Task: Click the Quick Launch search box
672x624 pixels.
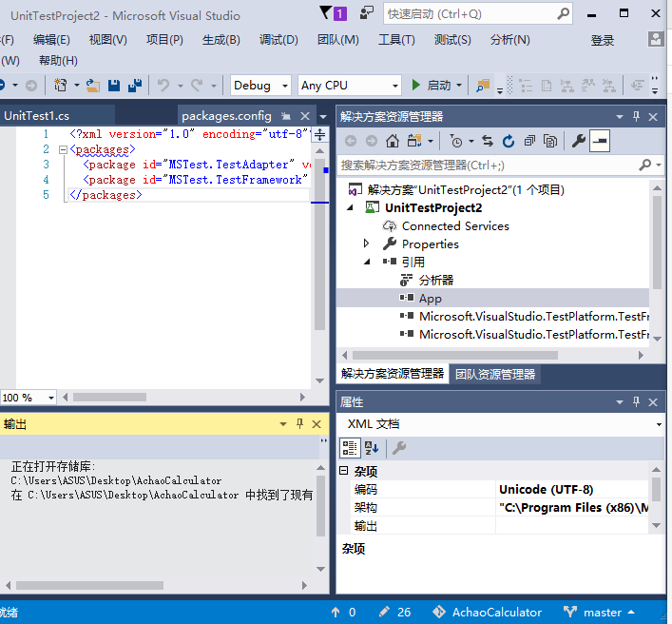Action: click(x=477, y=14)
